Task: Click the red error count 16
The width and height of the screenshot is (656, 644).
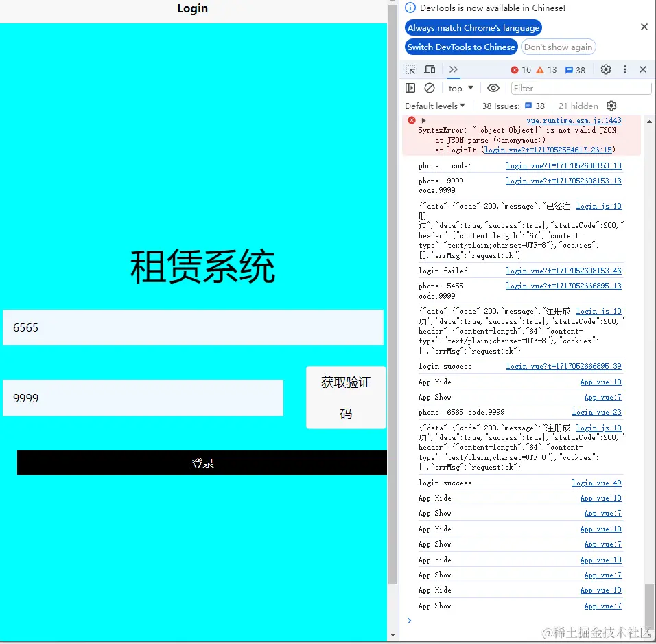Action: coord(521,70)
